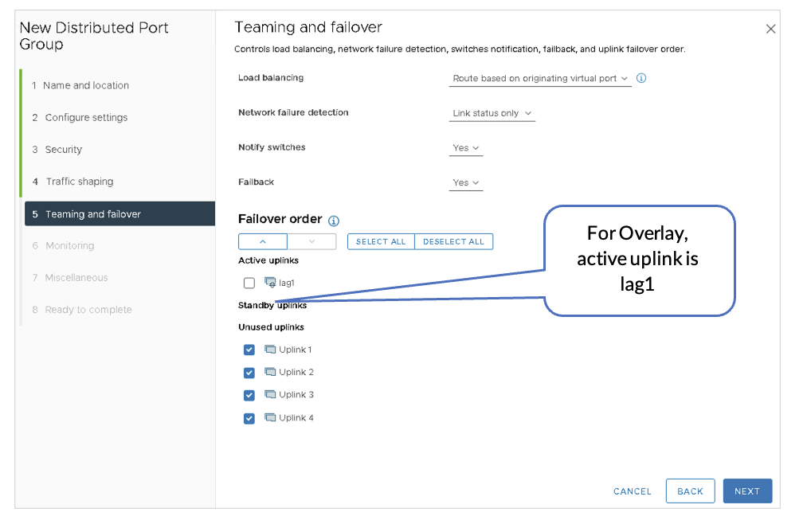Click the Uplink 1 adapter icon
This screenshot has height=532, width=811.
point(270,350)
